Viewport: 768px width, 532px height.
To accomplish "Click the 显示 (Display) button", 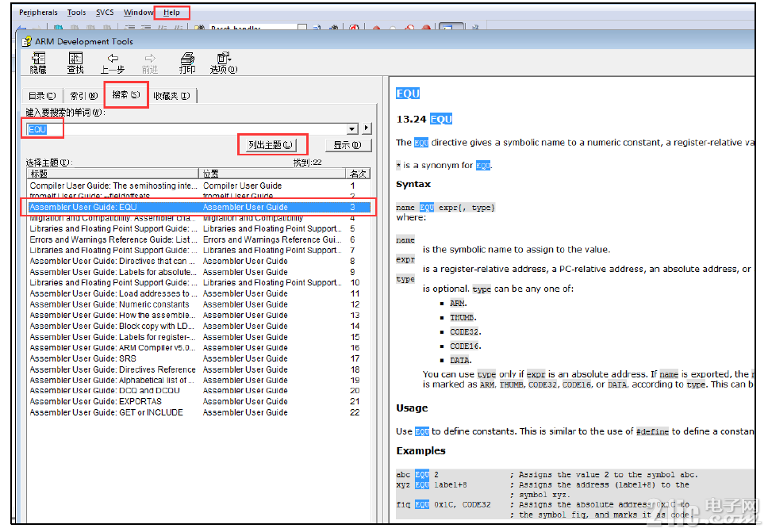I will point(348,145).
